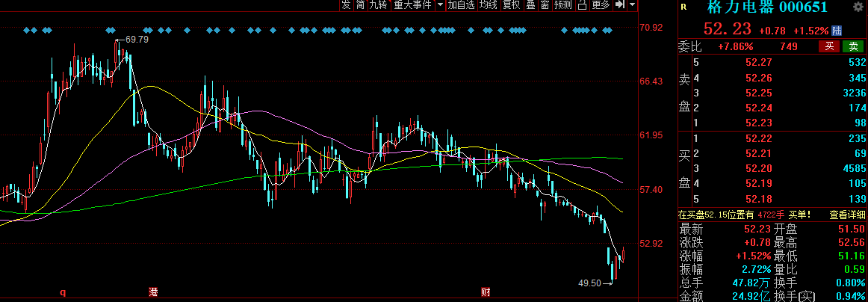Toggle 复权 price adjustment mode
Image resolution: width=868 pixels, height=302 pixels.
511,5
